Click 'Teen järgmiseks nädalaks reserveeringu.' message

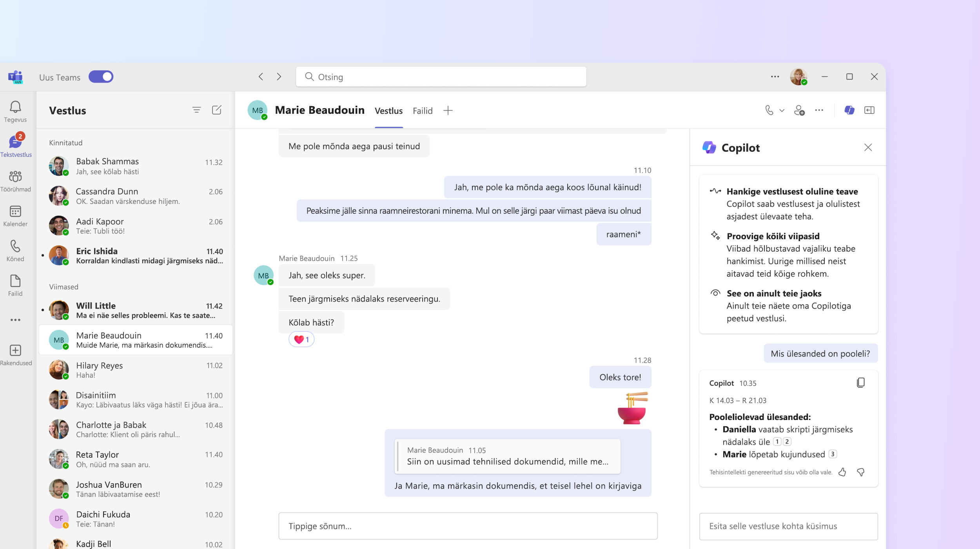364,299
